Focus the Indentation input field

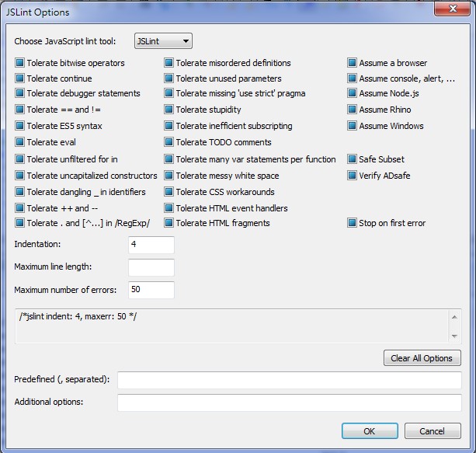tap(151, 245)
